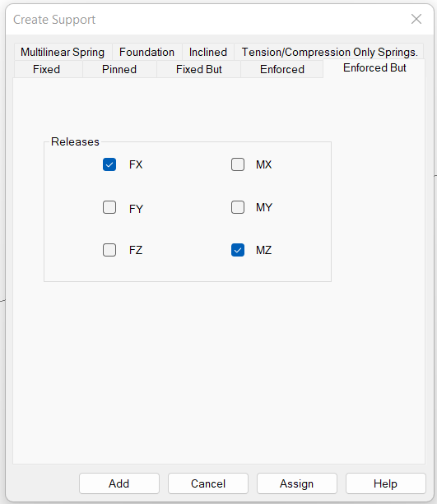Screen dimensions: 437x504
Task: Open Tension/Compression Only Springs tab
Action: (x=329, y=52)
